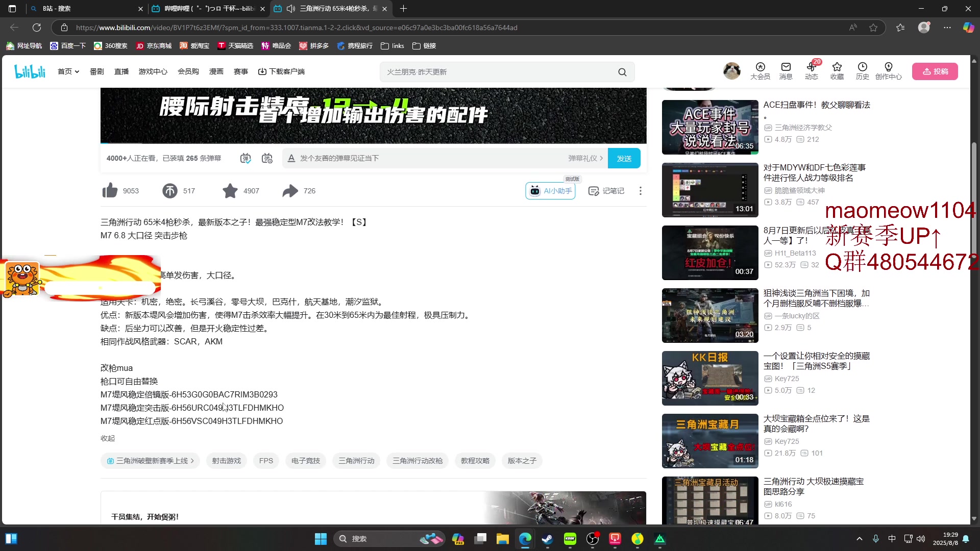Viewport: 980px width, 551px height.
Task: Expand 链接 bookmark folder
Action: pos(424,46)
